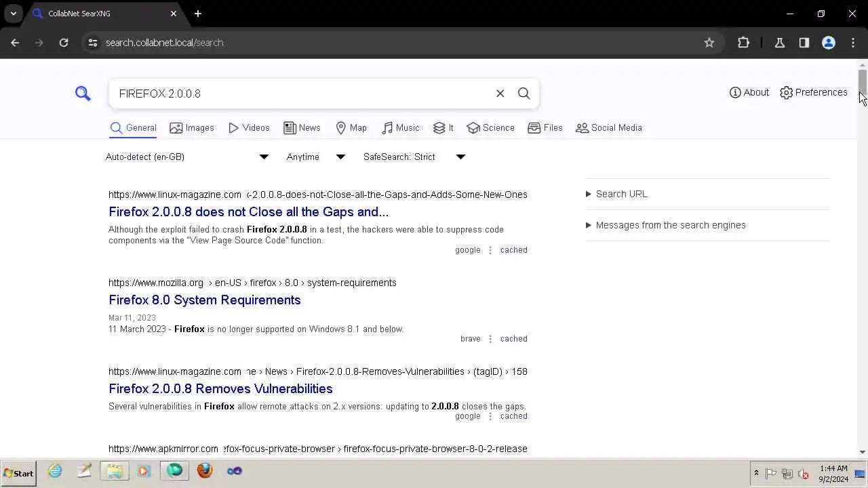This screenshot has height=488, width=868.
Task: Switch to the Videos tab
Action: click(249, 127)
